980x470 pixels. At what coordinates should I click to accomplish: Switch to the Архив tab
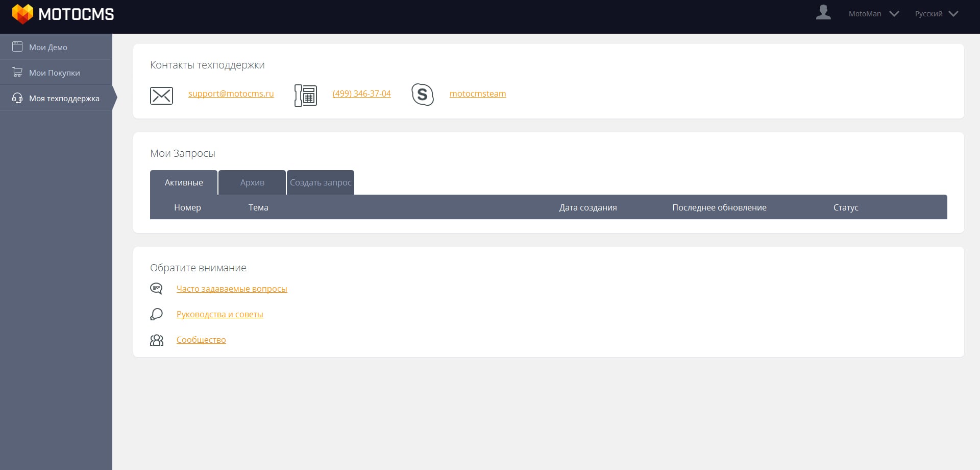click(x=252, y=182)
